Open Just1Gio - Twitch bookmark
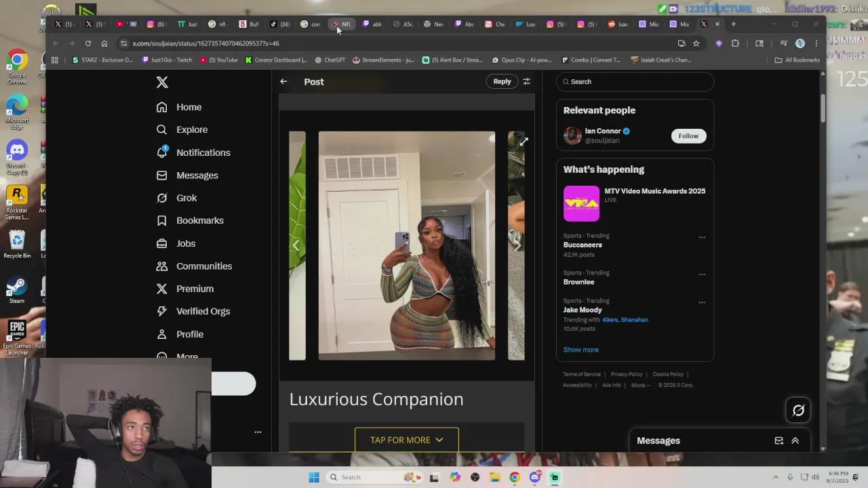The image size is (868, 488). click(167, 60)
